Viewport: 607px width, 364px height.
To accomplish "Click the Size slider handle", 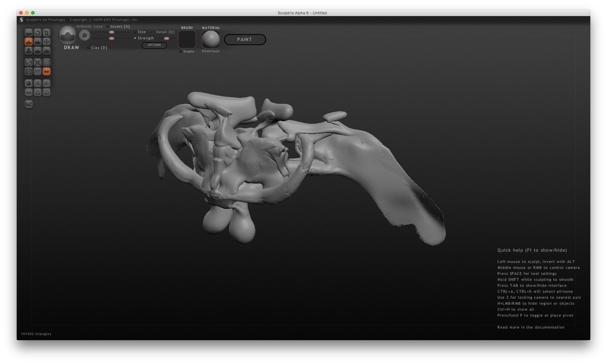I will tap(111, 32).
